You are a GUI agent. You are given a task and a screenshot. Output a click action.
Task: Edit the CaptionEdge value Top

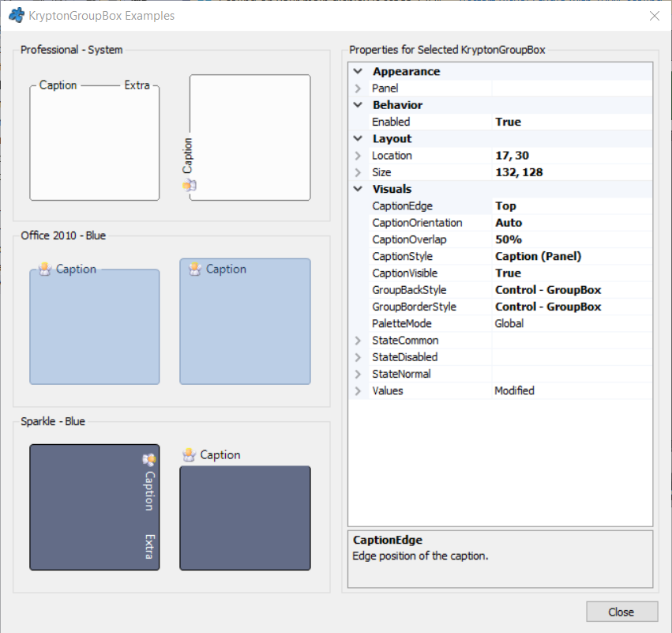[x=573, y=205]
